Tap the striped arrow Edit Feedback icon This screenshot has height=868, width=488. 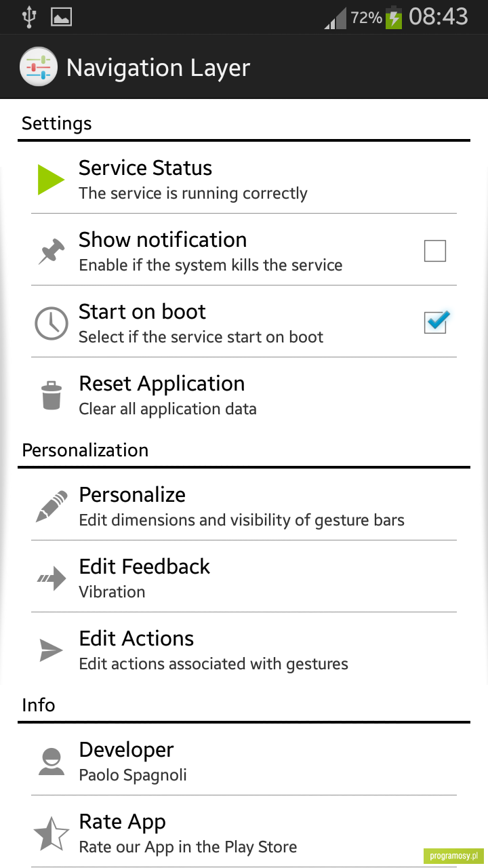coord(52,578)
